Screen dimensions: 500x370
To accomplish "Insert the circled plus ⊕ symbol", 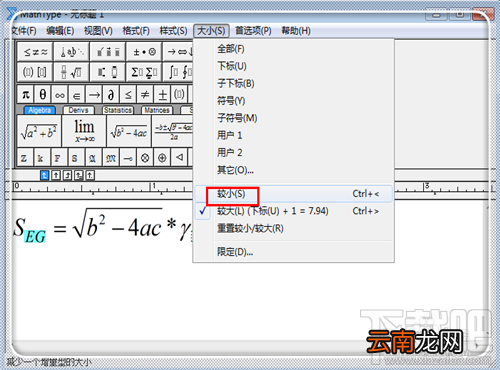I will pos(162,158).
